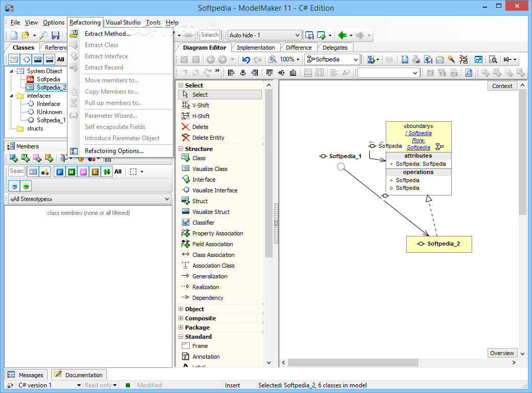Open the 100% zoom dropdown
532x393 pixels.
click(x=298, y=60)
